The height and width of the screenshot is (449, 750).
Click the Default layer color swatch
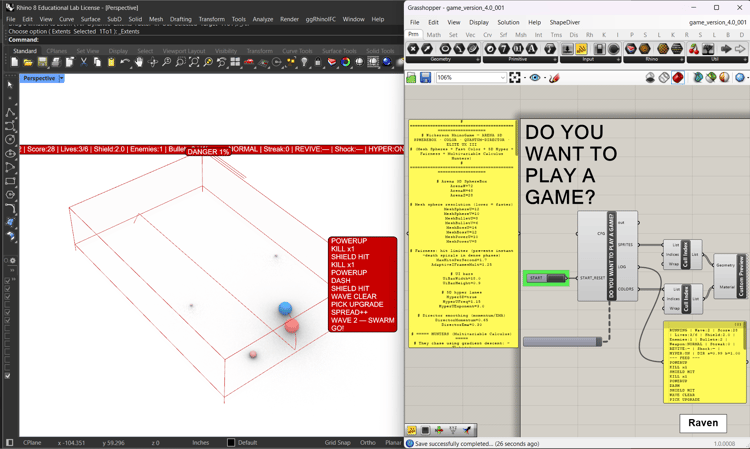pos(231,443)
